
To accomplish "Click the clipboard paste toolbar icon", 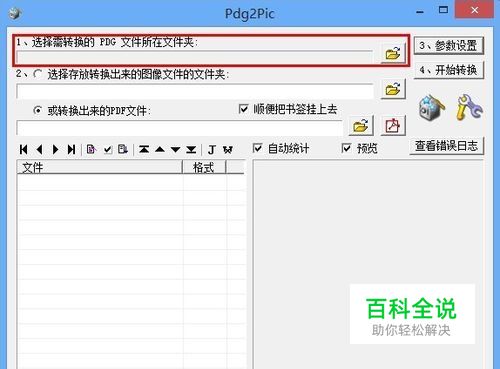I will 123,149.
